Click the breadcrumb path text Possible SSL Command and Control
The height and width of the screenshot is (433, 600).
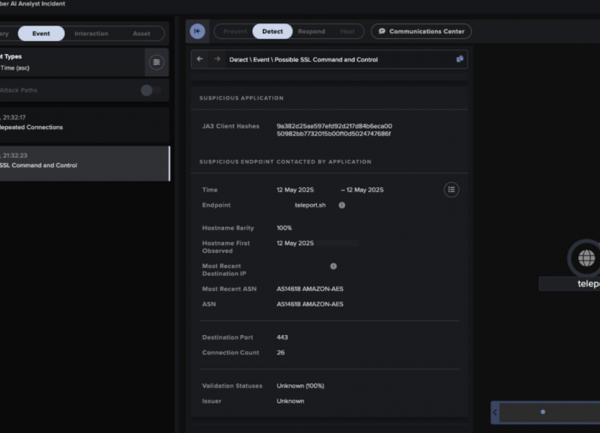coord(326,60)
